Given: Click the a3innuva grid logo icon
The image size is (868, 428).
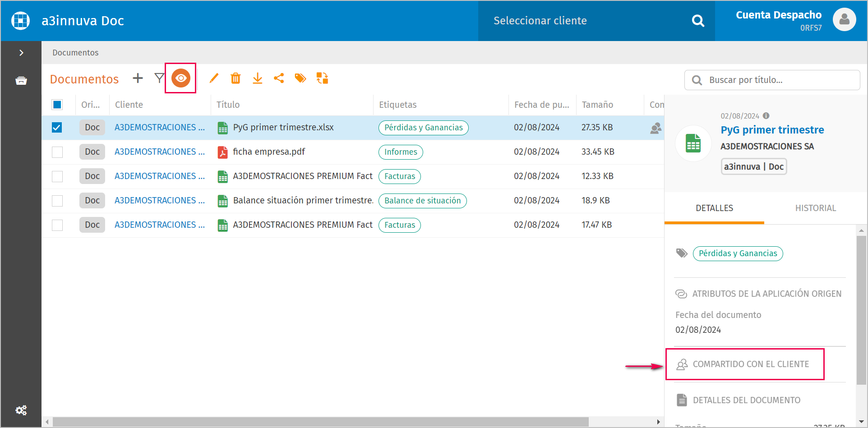Looking at the screenshot, I should coord(21,21).
